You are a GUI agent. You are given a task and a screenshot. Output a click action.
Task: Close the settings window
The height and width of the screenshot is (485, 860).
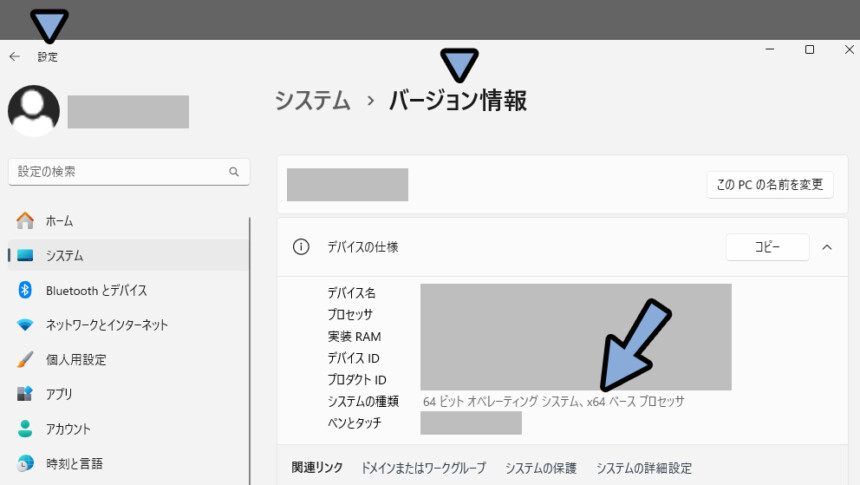(849, 49)
